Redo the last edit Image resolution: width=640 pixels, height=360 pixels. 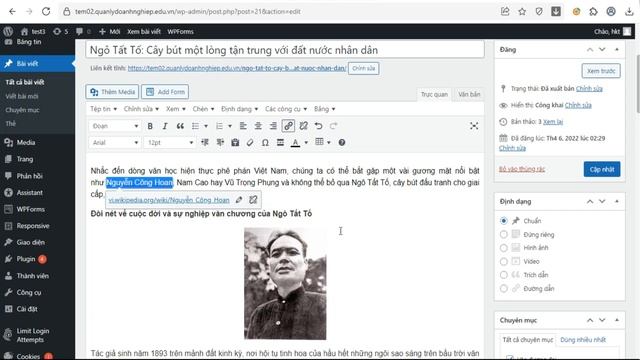[333, 126]
